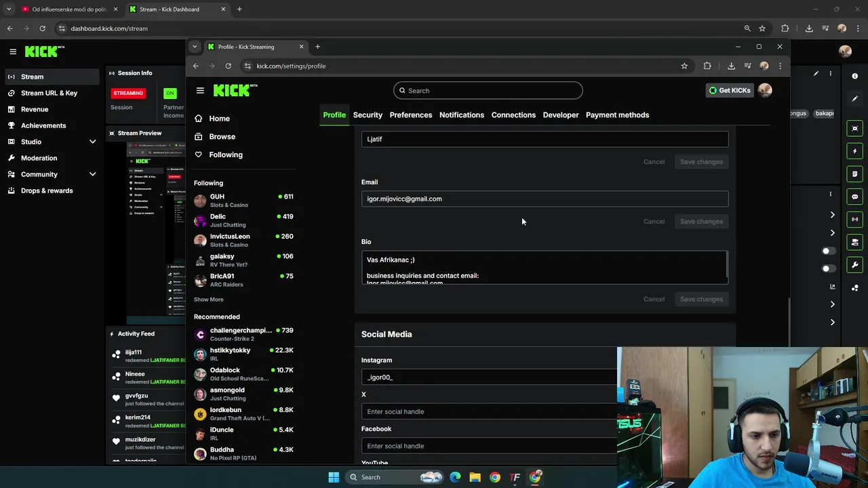Open Drops & rewards in dashboard sidebar

(x=47, y=190)
